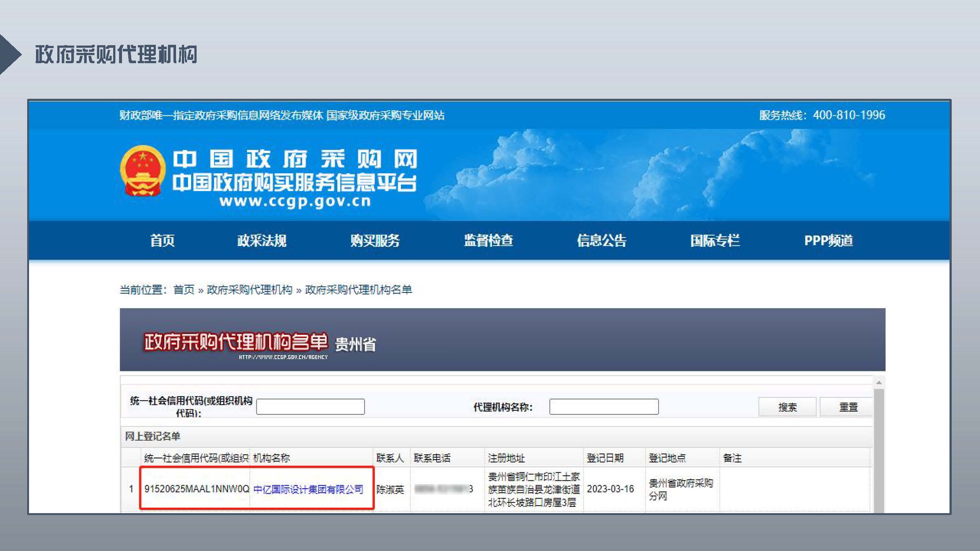980x551 pixels.
Task: Open the 信息公告 tab
Action: coord(602,241)
